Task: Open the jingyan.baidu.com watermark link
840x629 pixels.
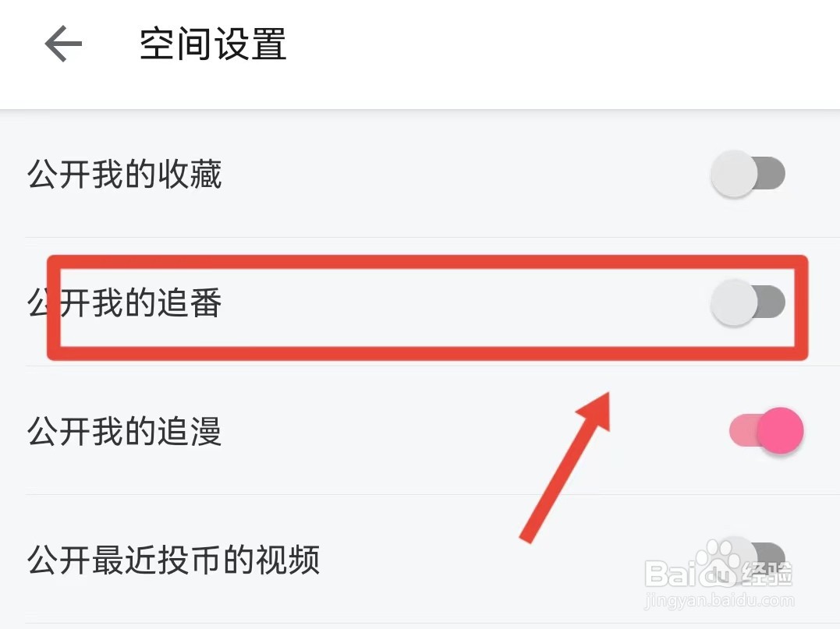Action: pos(720,602)
